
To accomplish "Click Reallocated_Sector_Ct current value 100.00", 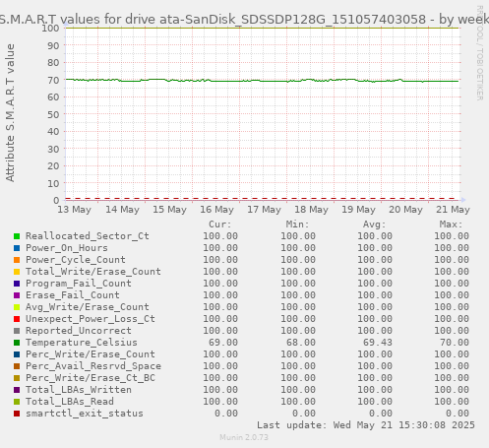I will (x=220, y=236).
